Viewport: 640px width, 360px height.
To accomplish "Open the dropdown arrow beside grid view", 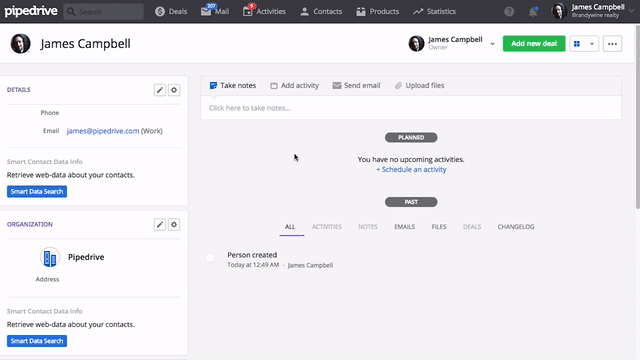I will coord(591,44).
